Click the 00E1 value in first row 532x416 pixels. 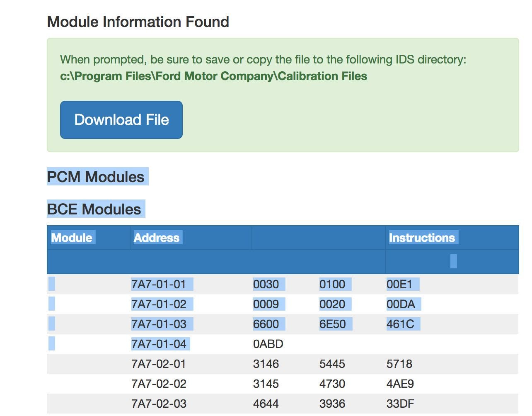(399, 285)
